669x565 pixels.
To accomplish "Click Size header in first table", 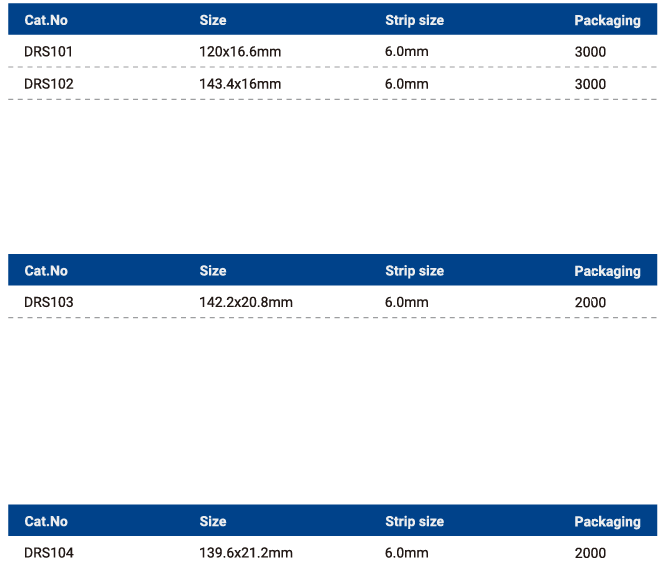I will point(213,20).
